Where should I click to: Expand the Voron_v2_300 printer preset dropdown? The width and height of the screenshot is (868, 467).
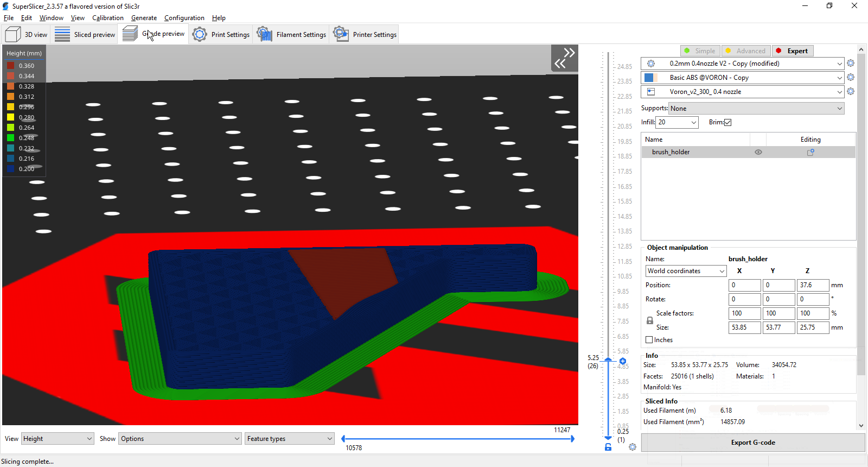[839, 92]
